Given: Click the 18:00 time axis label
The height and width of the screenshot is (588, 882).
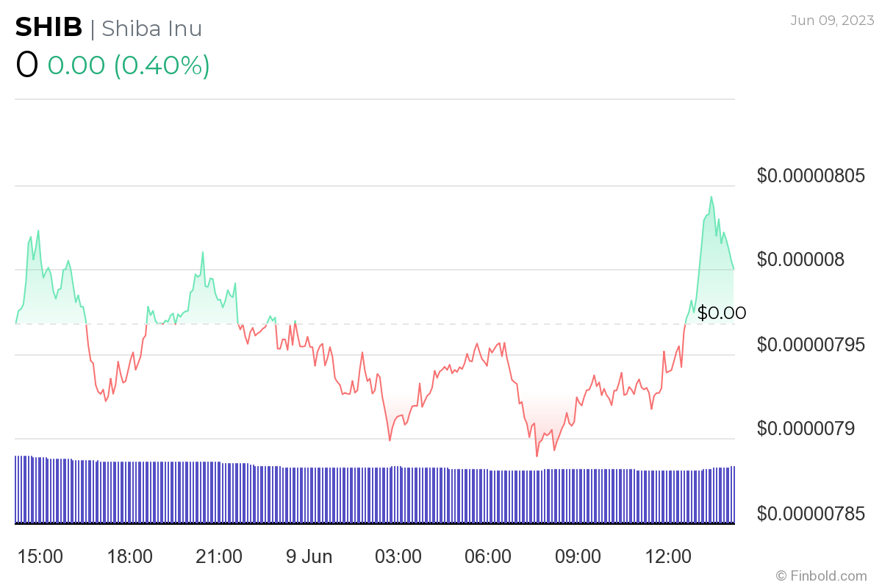Looking at the screenshot, I should coord(130,556).
